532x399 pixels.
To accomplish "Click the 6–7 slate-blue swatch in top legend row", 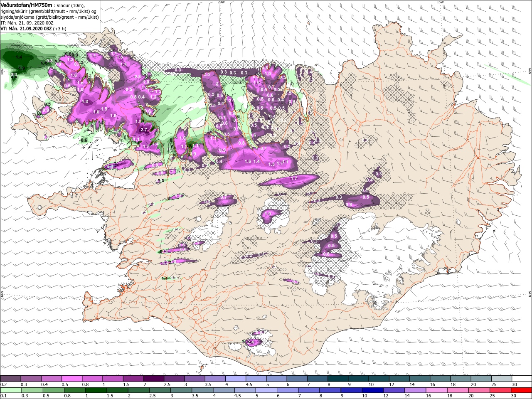I will pos(297,379).
